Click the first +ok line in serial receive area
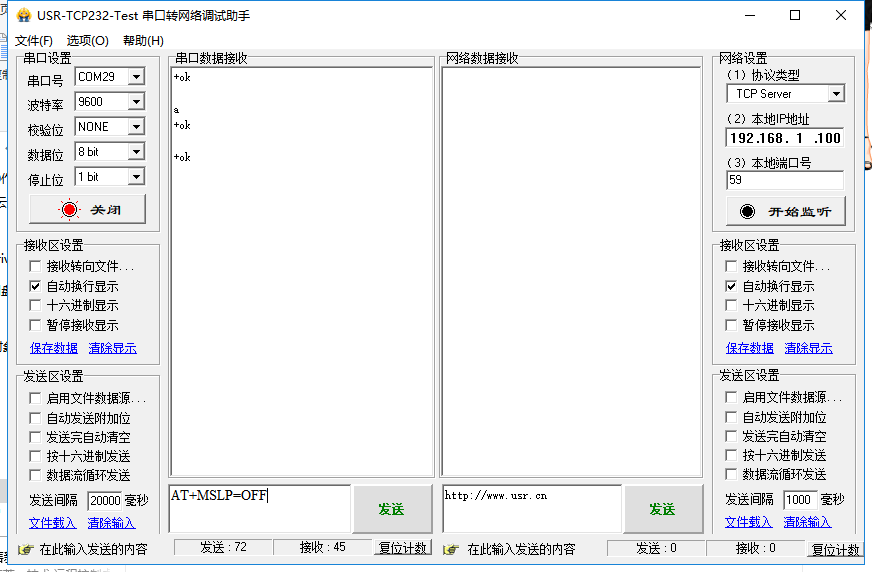This screenshot has width=872, height=572. pos(182,77)
